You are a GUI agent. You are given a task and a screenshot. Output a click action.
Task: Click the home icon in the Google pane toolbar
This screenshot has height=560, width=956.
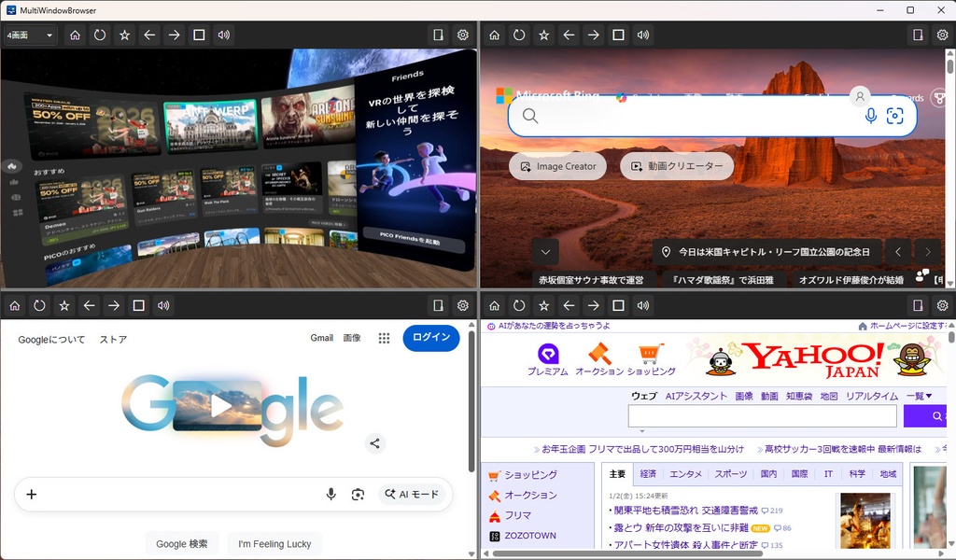(x=16, y=305)
